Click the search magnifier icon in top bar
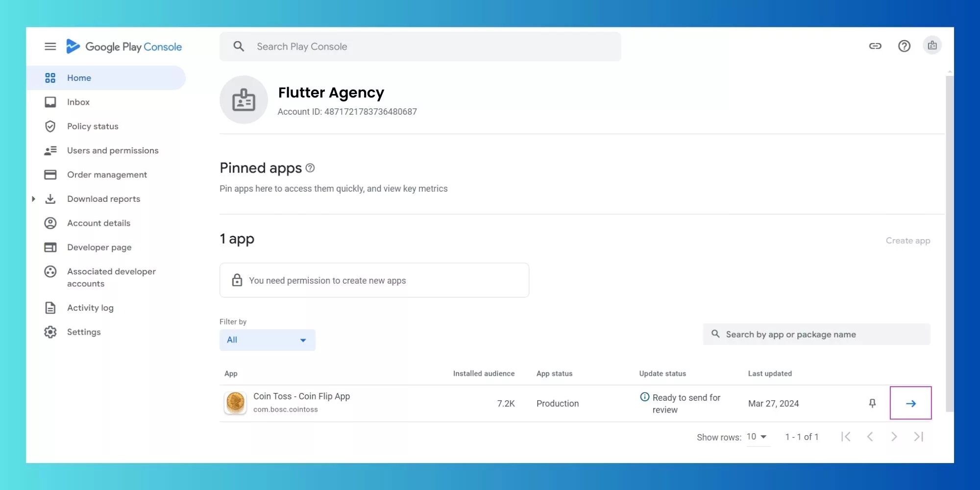Screen dimensions: 980x490 click(239, 47)
